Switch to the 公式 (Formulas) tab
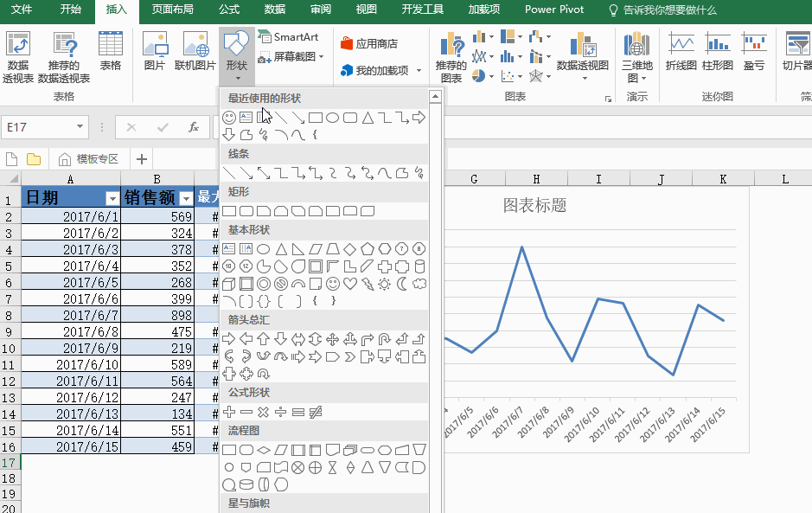This screenshot has height=513, width=812. 229,10
